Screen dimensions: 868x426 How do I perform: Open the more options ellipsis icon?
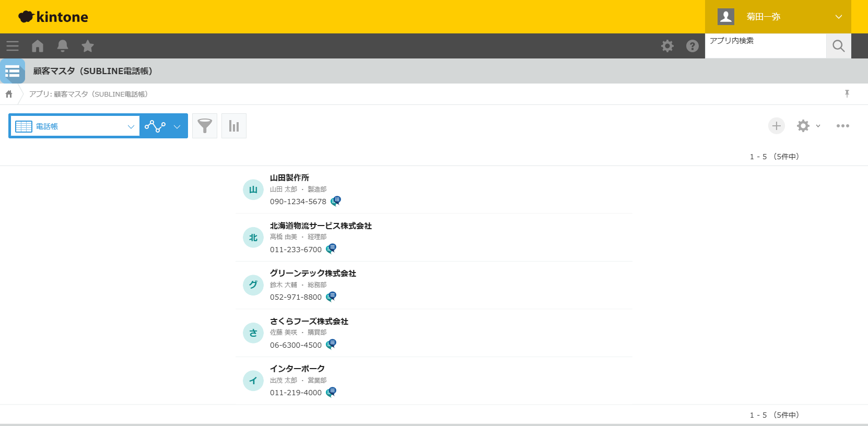click(x=843, y=126)
